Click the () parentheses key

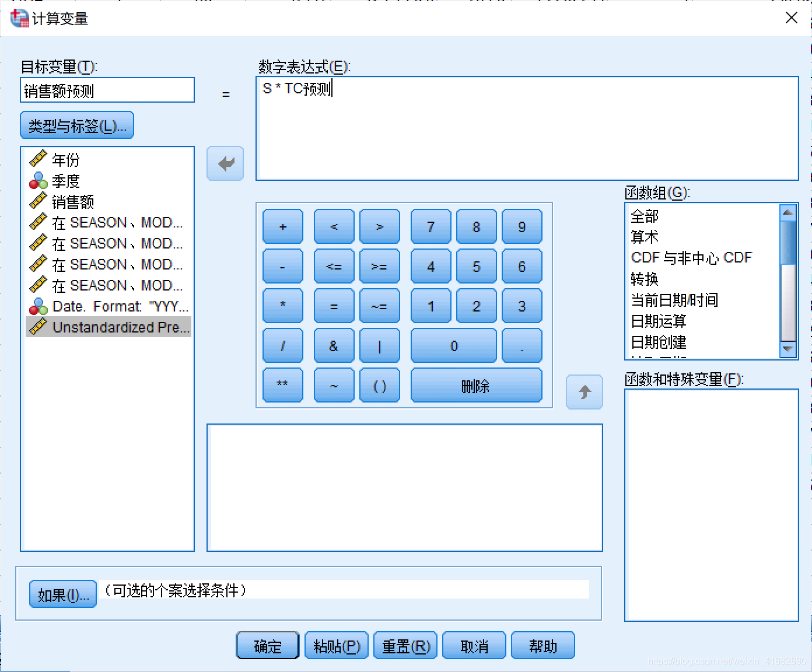pyautogui.click(x=380, y=385)
